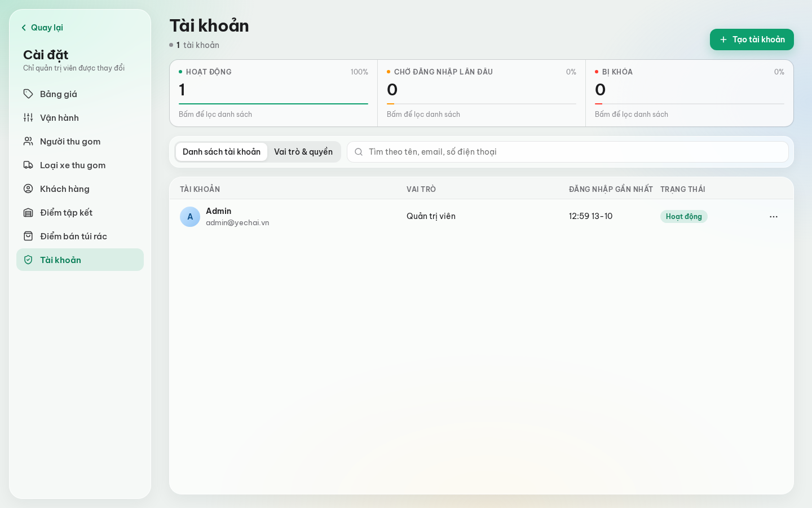Click the Hoạt động status badge

click(x=683, y=217)
